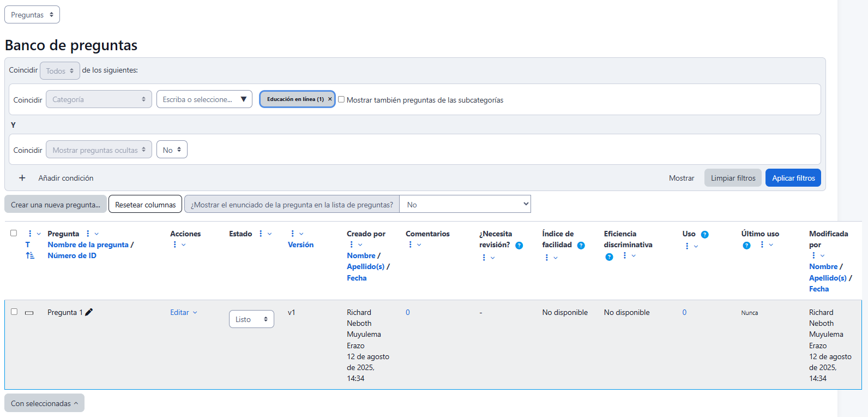The width and height of the screenshot is (868, 417).
Task: Click the help icon next to Uso
Action: click(x=704, y=235)
